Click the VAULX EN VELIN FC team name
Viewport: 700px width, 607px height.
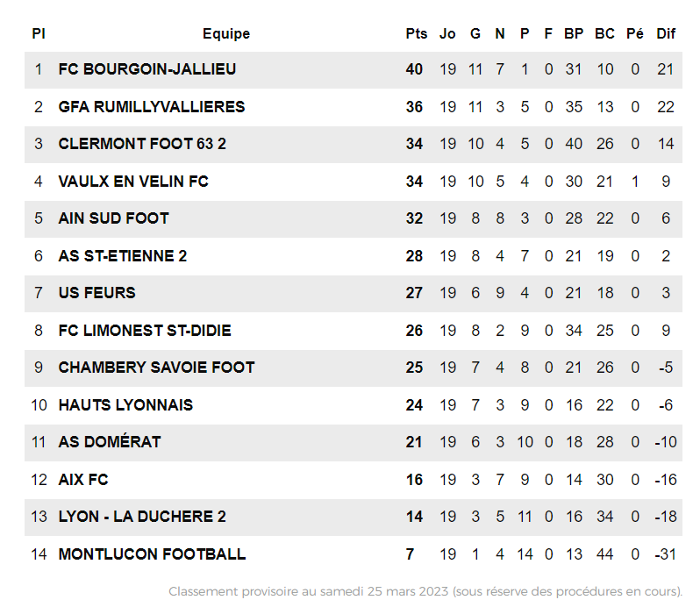click(133, 182)
